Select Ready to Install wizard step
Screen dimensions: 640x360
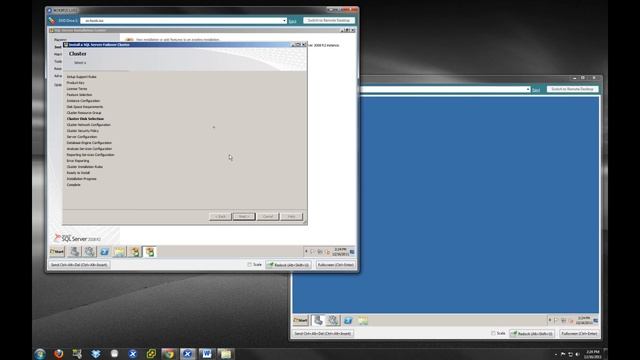[78, 173]
